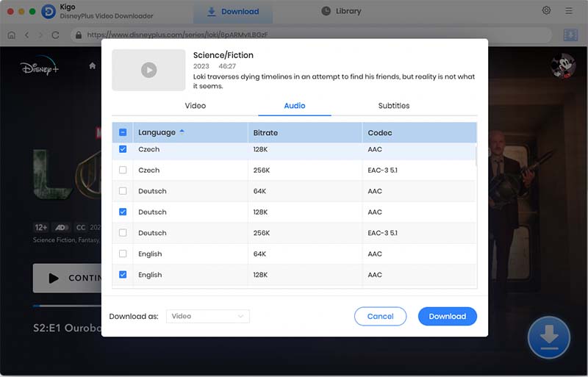Open the Download as dropdown
Screen dimensions: 588x377
(x=208, y=316)
